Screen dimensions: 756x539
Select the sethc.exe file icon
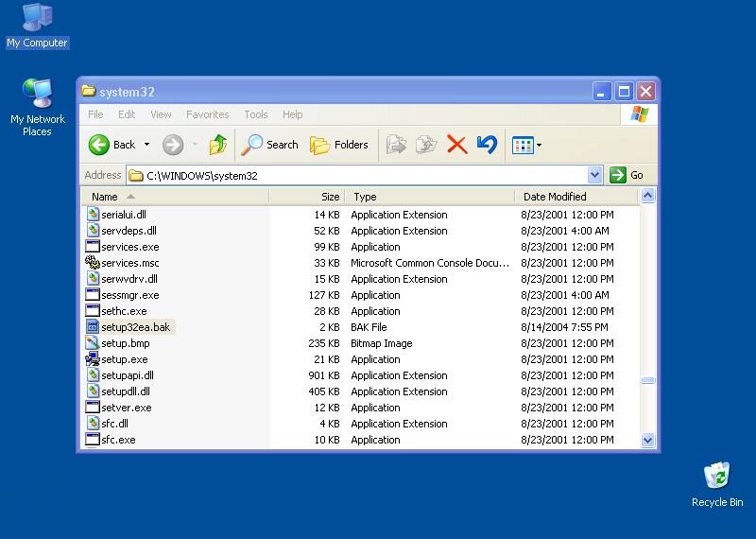93,311
